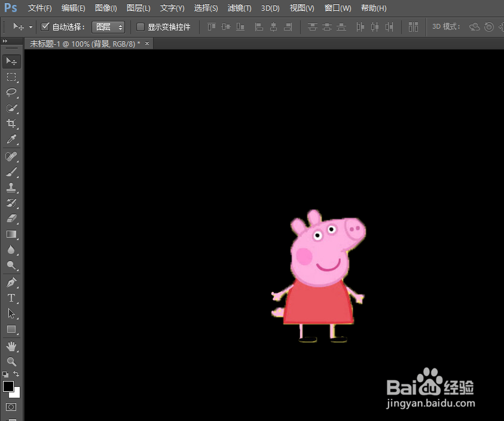
Task: Select the History Brush tool
Action: click(x=11, y=203)
